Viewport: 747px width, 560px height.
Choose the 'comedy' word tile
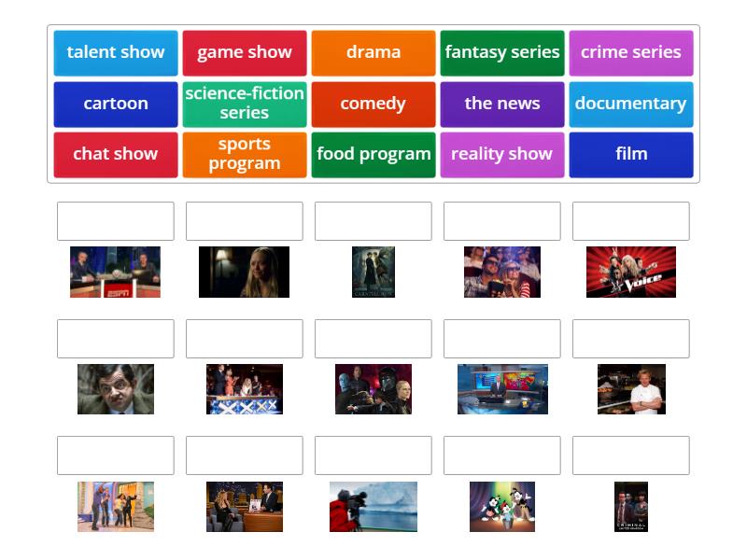coord(373,104)
